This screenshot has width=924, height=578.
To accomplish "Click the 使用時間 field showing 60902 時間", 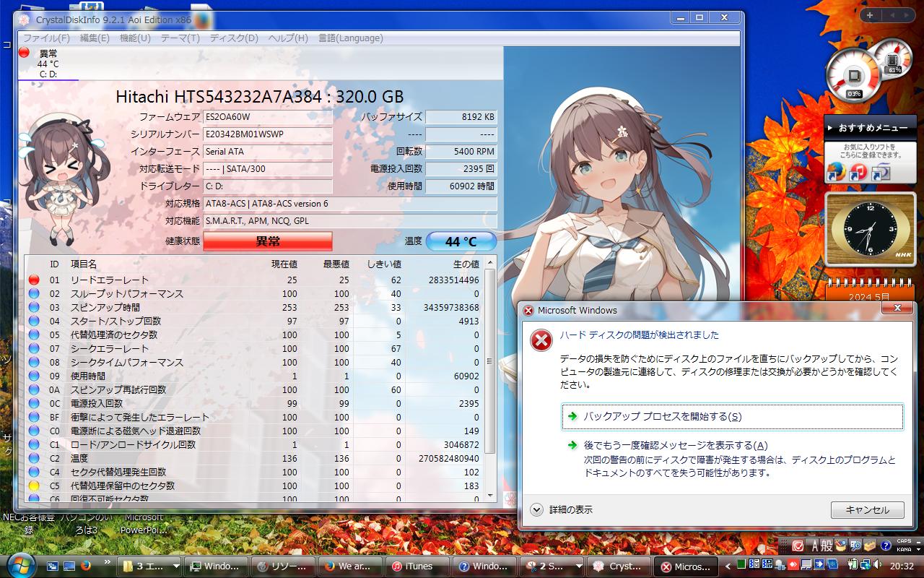I will pyautogui.click(x=461, y=186).
